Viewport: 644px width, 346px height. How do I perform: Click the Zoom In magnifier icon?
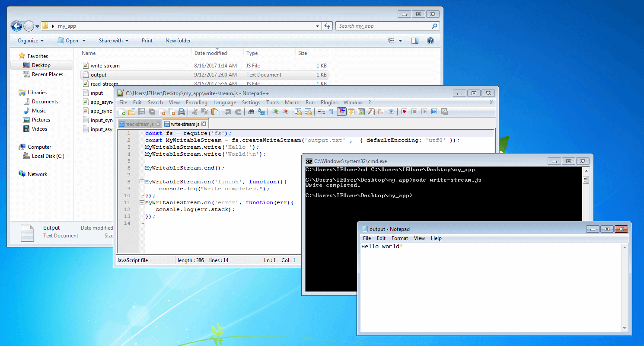point(274,112)
